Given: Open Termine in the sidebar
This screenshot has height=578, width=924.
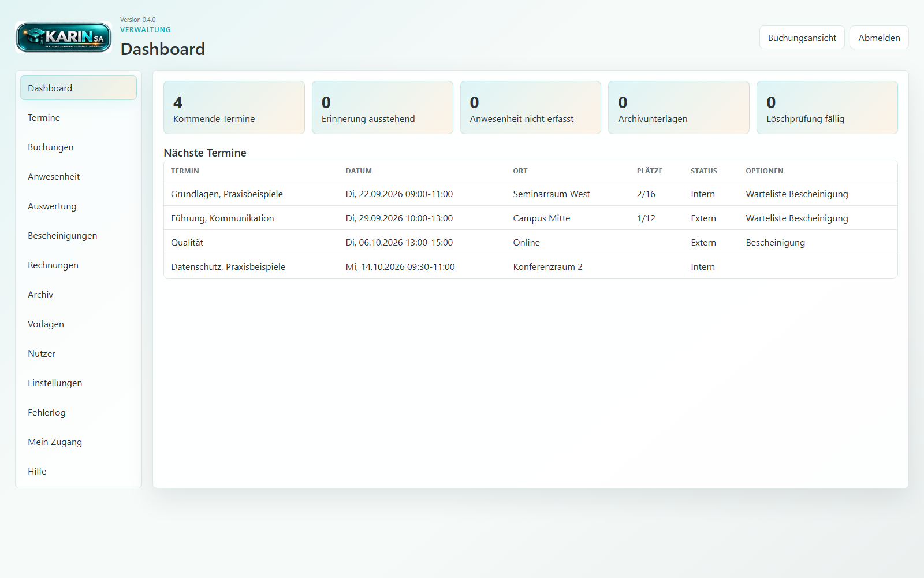Looking at the screenshot, I should [79, 117].
